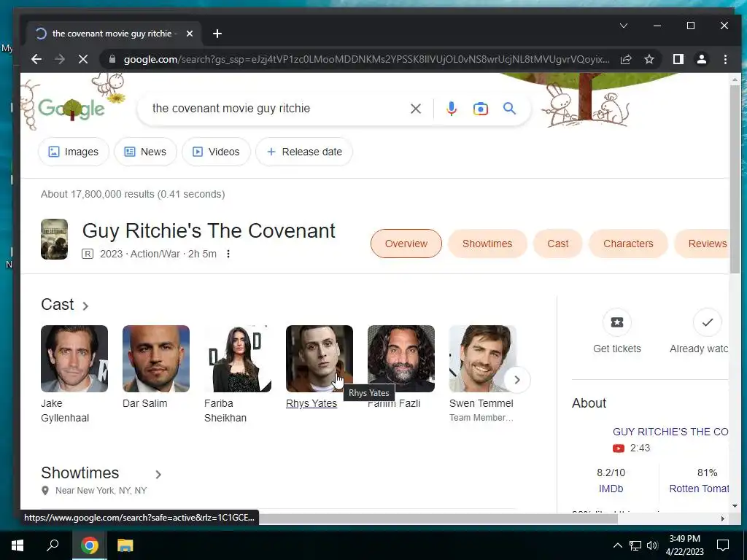Click the Get tickets icon
This screenshot has width=747, height=560.
[617, 322]
